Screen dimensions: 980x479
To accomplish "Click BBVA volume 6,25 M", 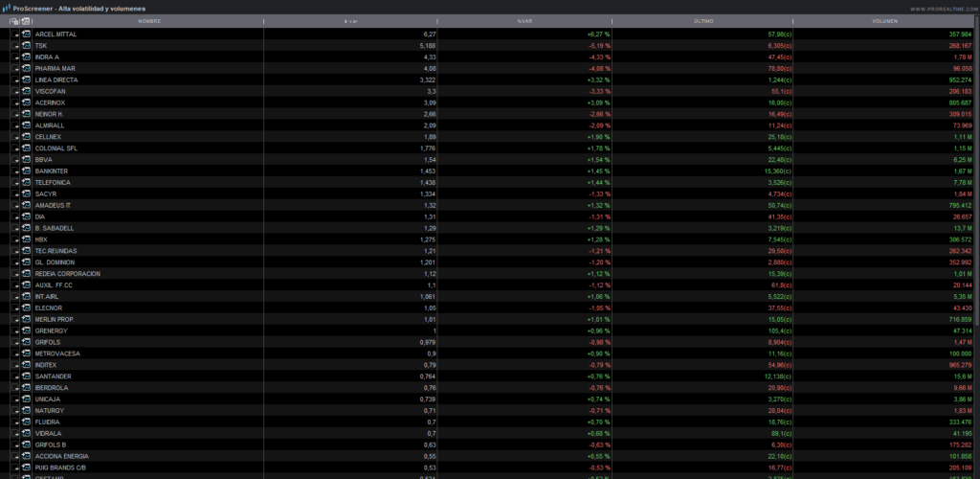I will 963,159.
